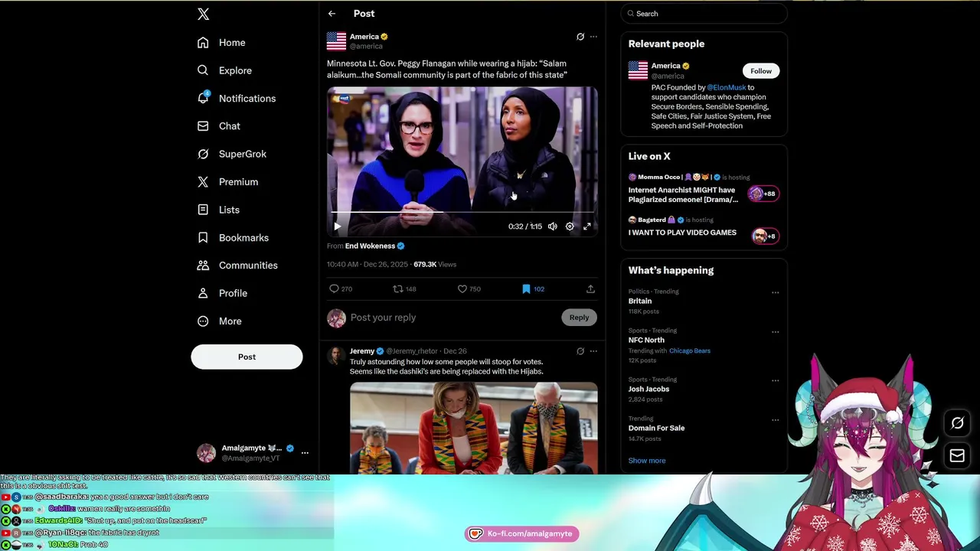Open the Explore section
980x551 pixels.
pyautogui.click(x=224, y=70)
